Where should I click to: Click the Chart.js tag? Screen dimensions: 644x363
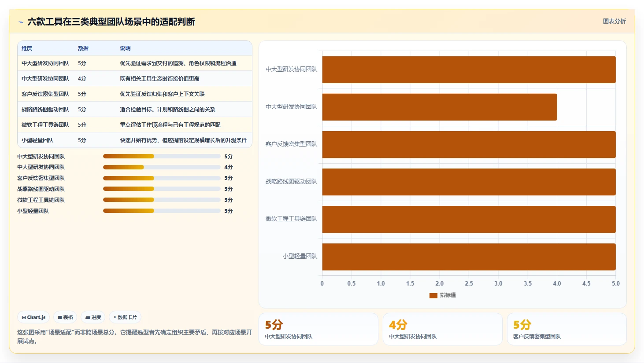tap(34, 317)
